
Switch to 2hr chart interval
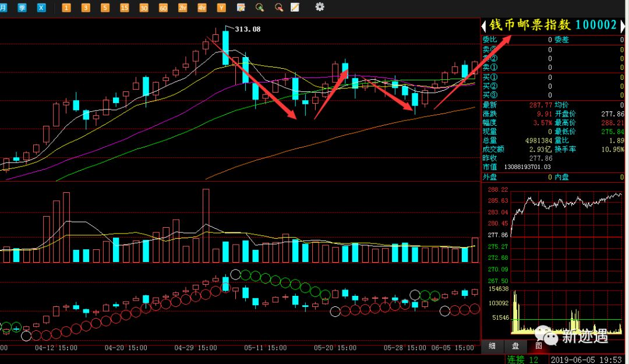[x=182, y=8]
